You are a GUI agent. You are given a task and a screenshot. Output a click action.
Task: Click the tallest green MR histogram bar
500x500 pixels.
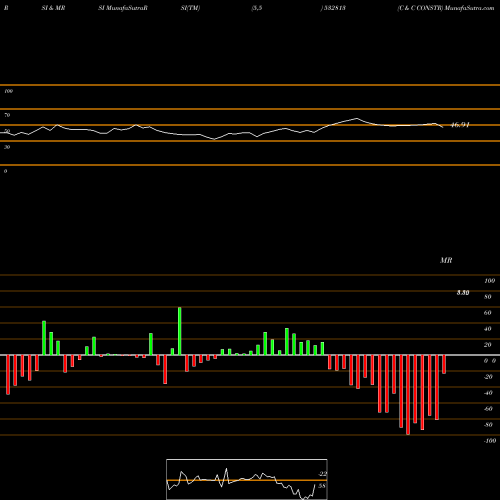[x=180, y=331]
